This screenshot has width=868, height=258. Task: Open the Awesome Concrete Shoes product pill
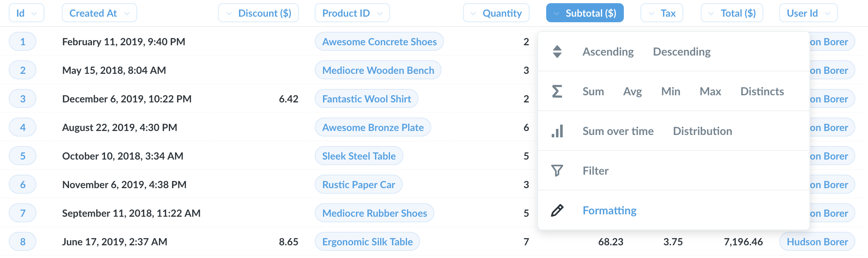379,41
